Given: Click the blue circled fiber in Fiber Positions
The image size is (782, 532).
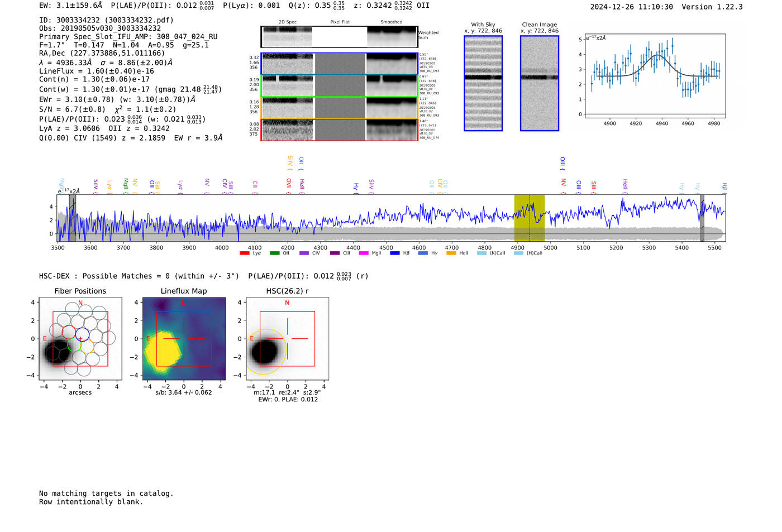Looking at the screenshot, I should point(82,334).
